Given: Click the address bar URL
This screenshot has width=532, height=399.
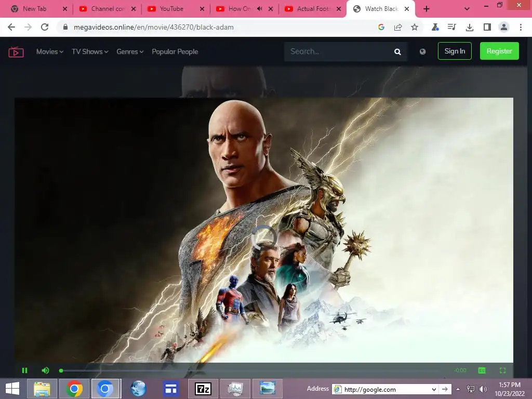Looking at the screenshot, I should coord(153,27).
